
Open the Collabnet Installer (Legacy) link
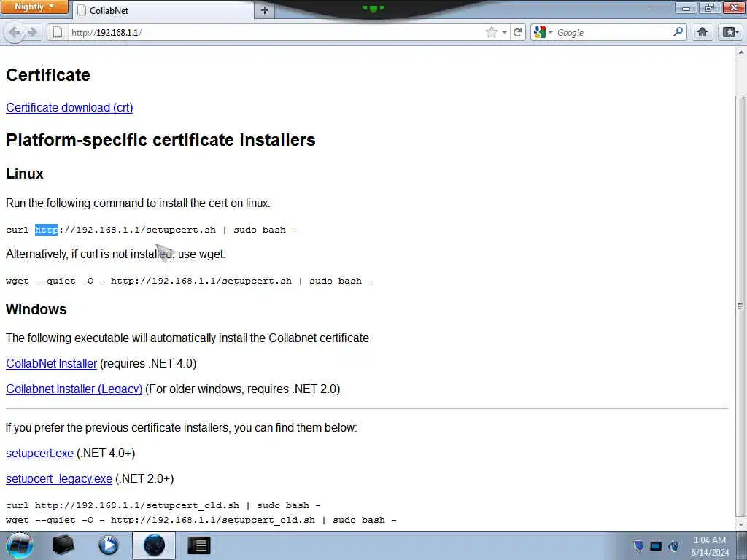click(x=74, y=389)
